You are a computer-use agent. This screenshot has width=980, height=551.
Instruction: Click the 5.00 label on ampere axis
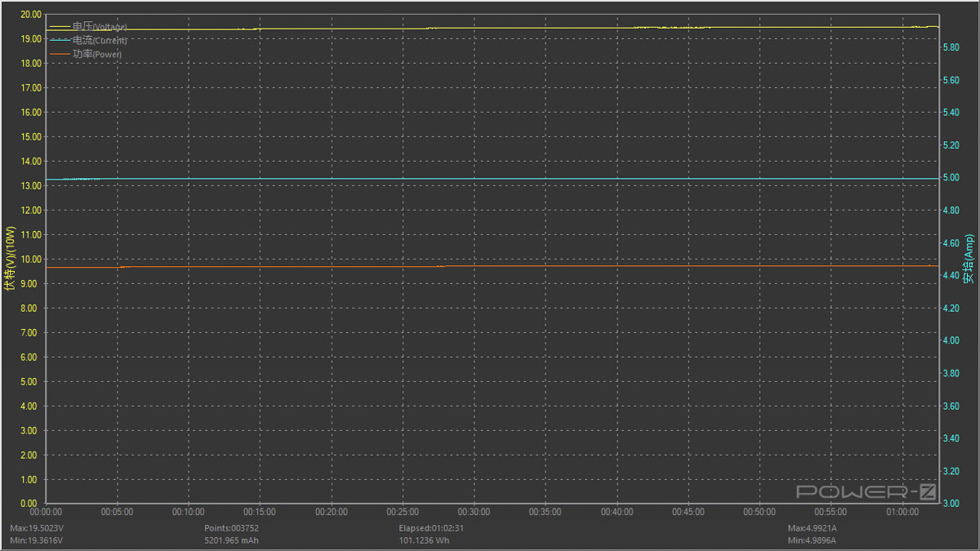point(950,178)
